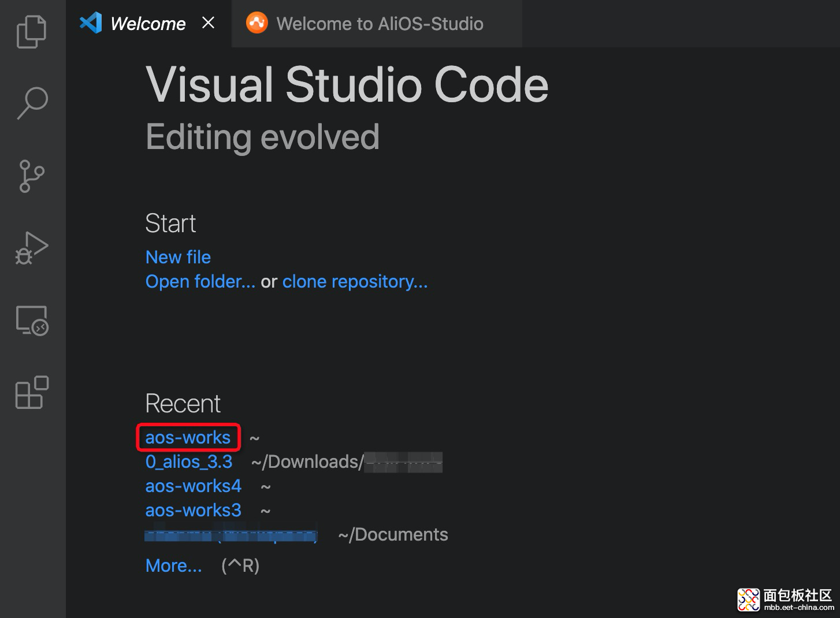The image size is (840, 618).
Task: Switch to the Welcome tab
Action: click(148, 24)
